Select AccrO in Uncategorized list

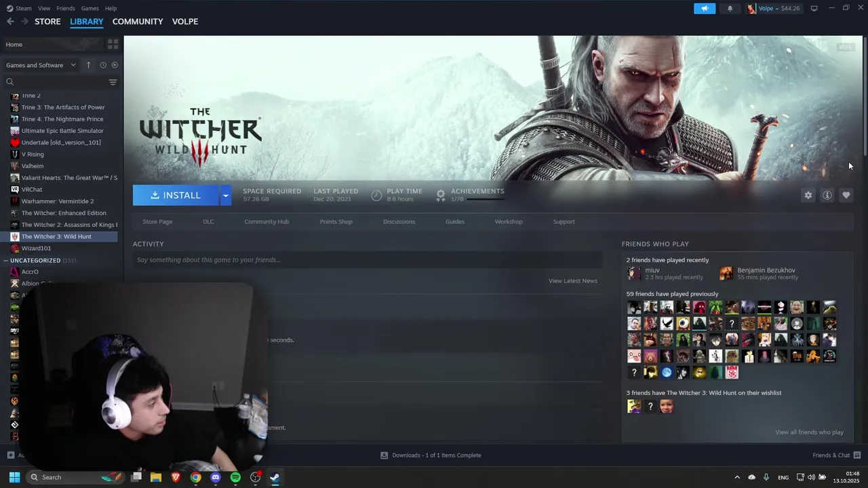(x=30, y=272)
